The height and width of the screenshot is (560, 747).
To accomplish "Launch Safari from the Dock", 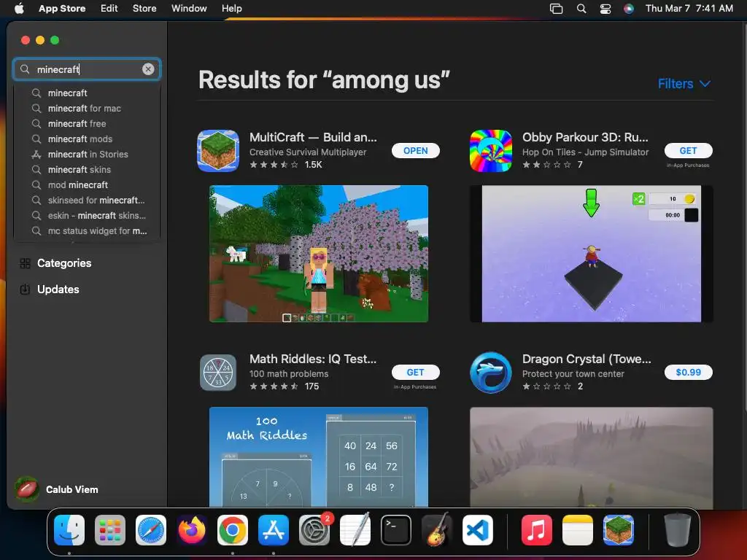I will click(x=151, y=530).
